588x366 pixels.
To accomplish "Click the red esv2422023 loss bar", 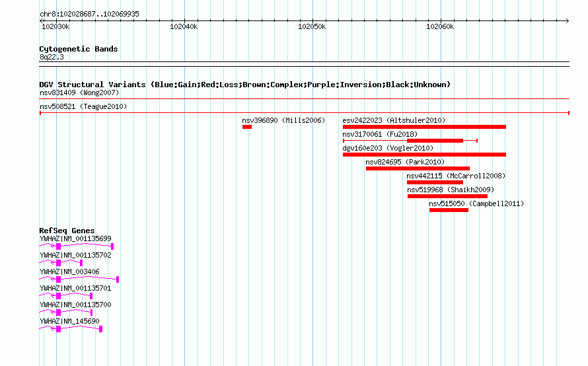I will tap(424, 127).
